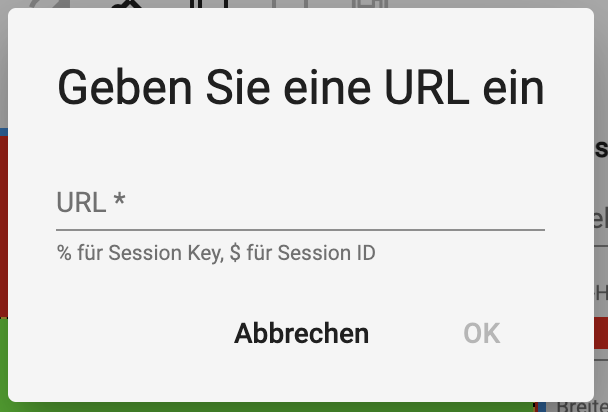Click the thin blue strip at upper-left edge
The image size is (608, 412).
click(x=4, y=132)
